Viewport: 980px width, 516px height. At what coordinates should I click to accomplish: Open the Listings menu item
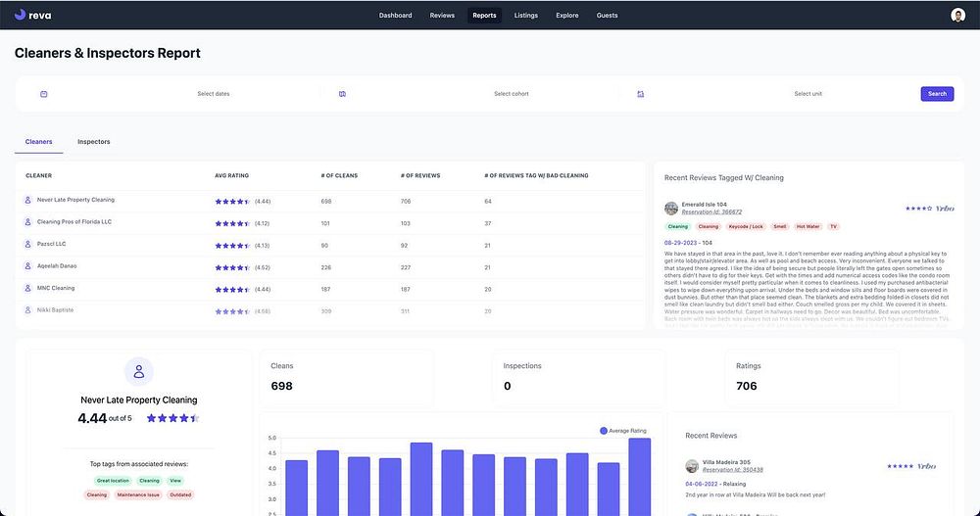525,15
